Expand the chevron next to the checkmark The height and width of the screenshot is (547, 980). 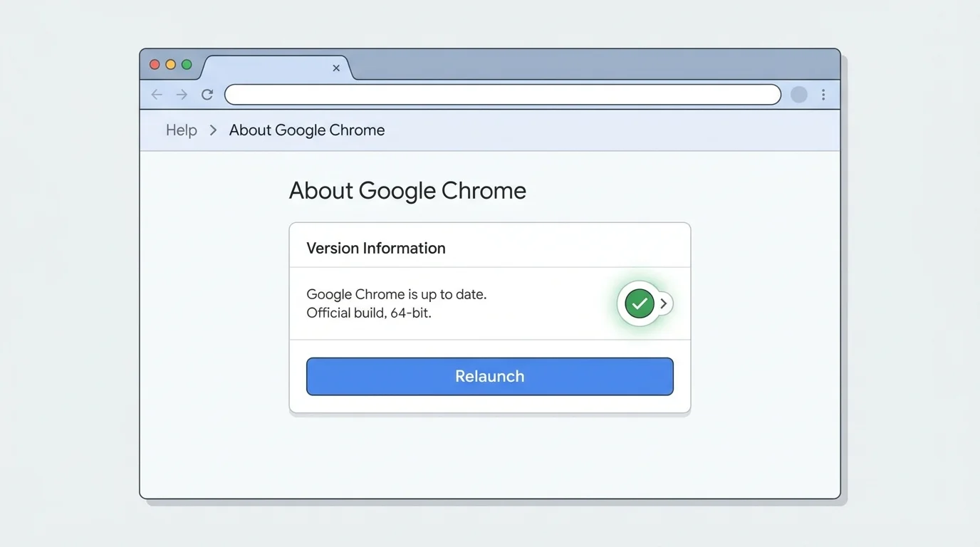click(x=664, y=304)
